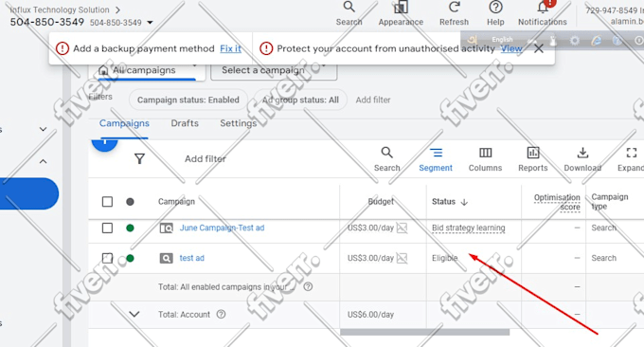The image size is (644, 347).
Task: Tick the checkbox for test ad
Action: point(107,258)
